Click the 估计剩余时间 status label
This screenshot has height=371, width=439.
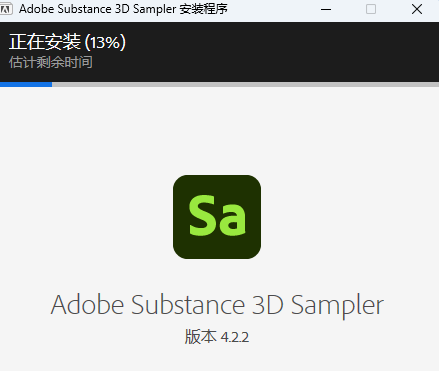(51, 62)
